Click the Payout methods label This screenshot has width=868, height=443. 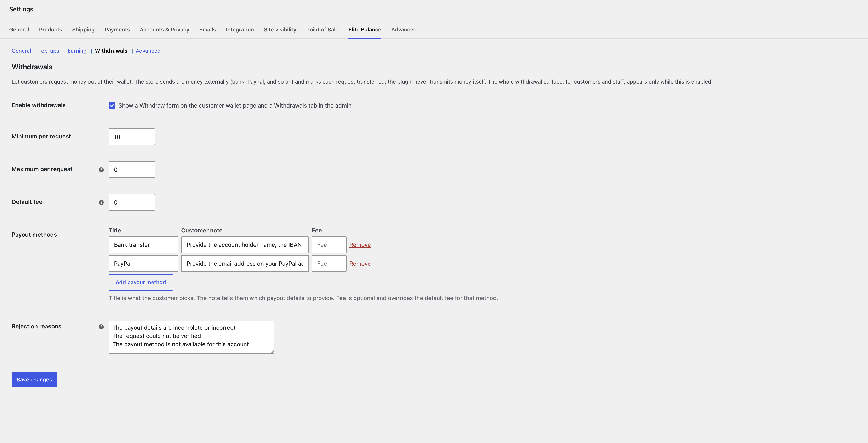34,235
